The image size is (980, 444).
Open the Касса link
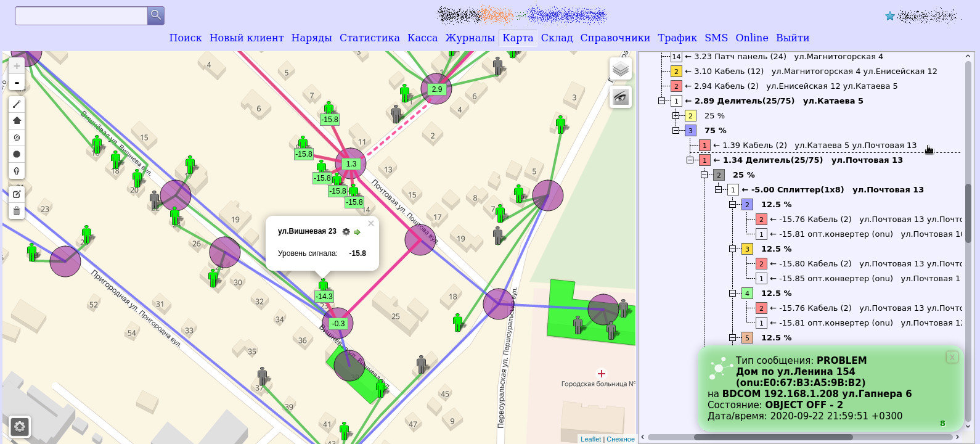423,38
